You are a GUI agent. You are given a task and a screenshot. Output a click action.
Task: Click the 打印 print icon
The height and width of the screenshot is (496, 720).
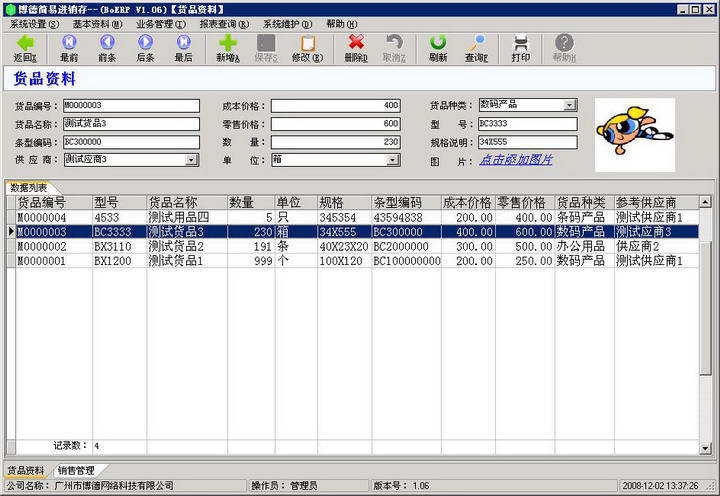point(521,47)
